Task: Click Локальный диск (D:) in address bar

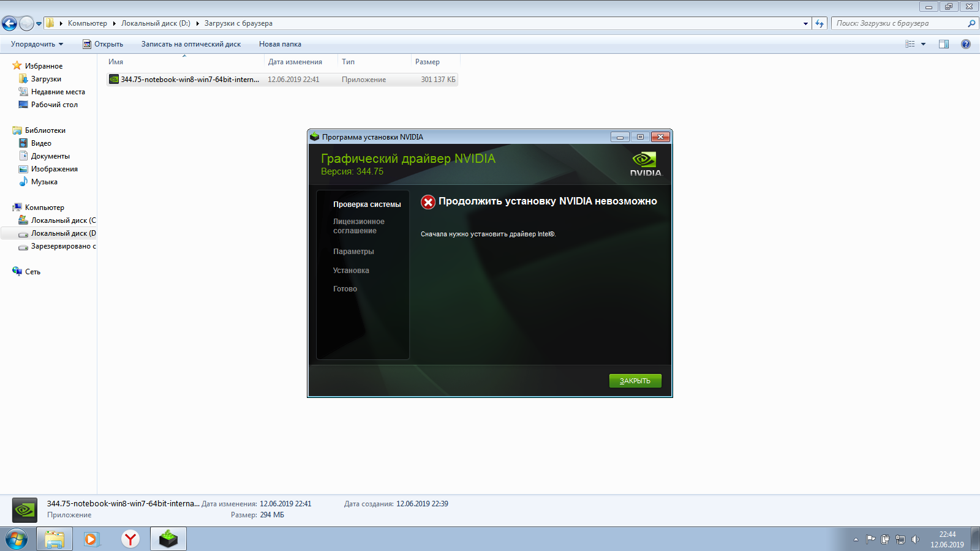Action: (156, 23)
